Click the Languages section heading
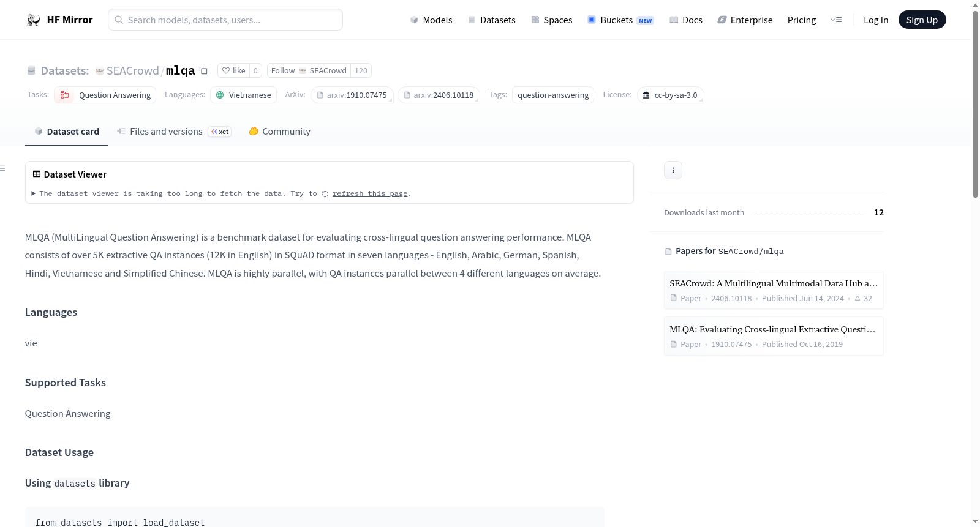 [51, 312]
